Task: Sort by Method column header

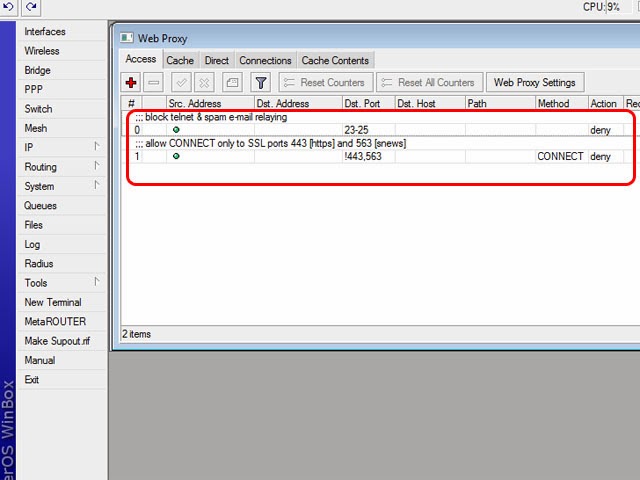Action: (x=562, y=103)
